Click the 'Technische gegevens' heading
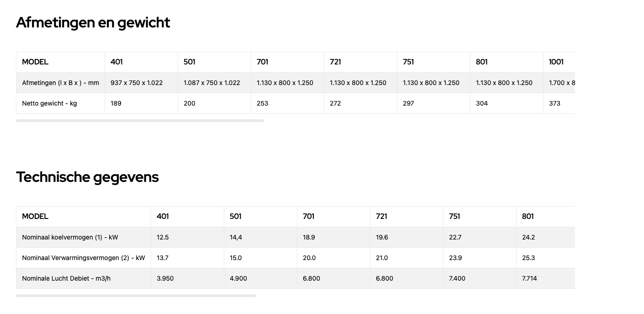Image resolution: width=644 pixels, height=314 pixels. 87,177
